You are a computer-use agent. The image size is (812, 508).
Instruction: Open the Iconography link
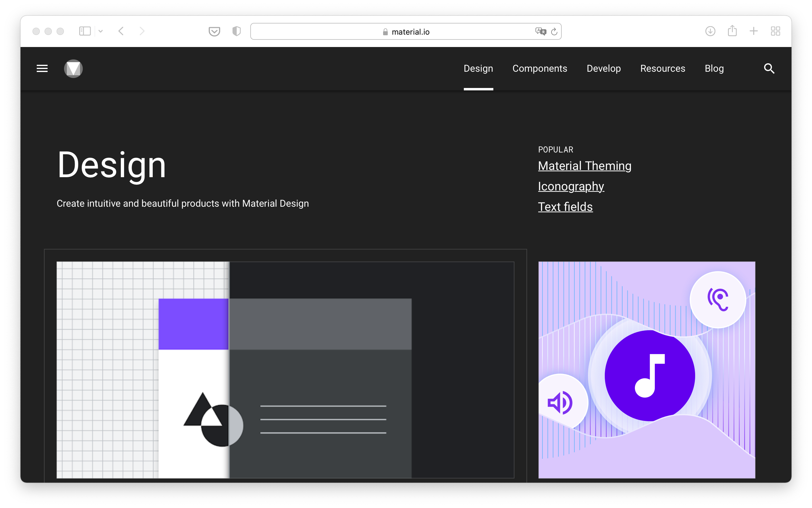coord(571,187)
